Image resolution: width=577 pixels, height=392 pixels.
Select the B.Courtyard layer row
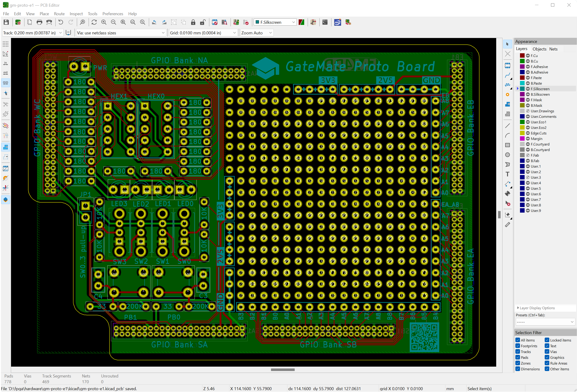tap(545, 150)
